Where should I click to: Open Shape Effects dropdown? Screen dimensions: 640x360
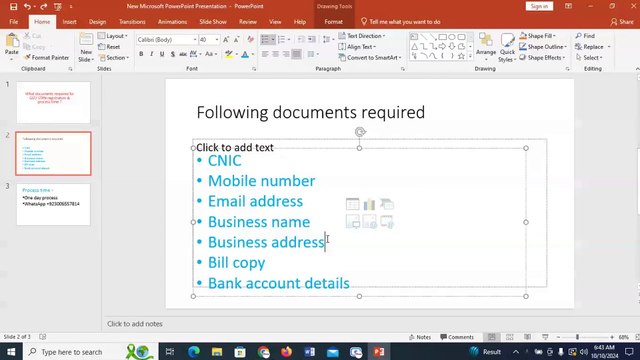click(x=542, y=58)
